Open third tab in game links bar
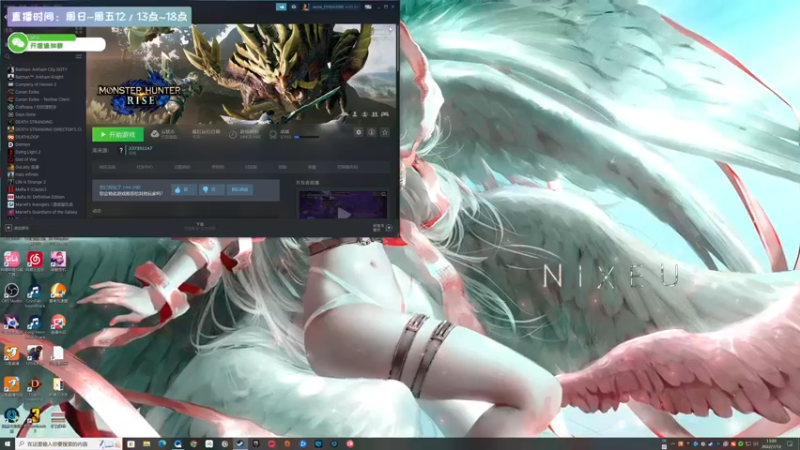 pos(182,167)
